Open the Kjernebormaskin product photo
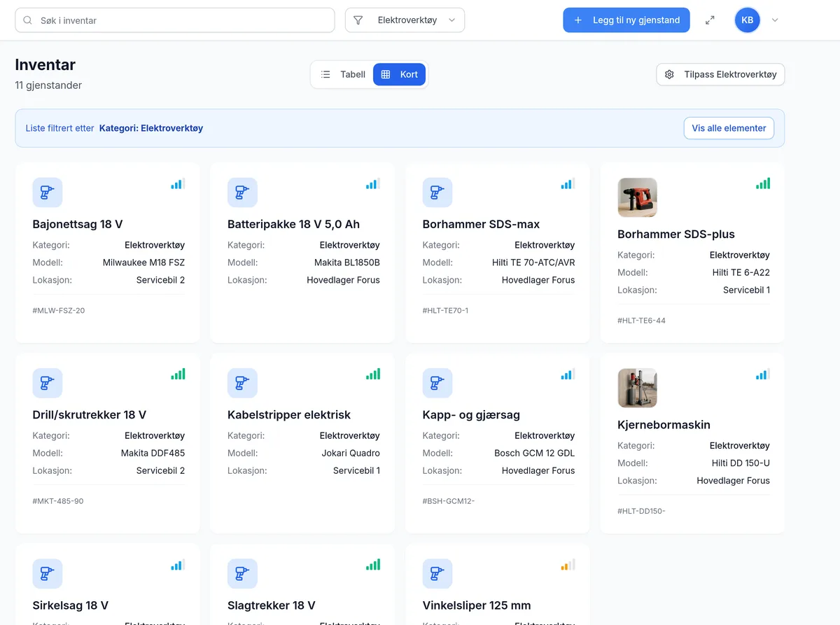 click(637, 388)
